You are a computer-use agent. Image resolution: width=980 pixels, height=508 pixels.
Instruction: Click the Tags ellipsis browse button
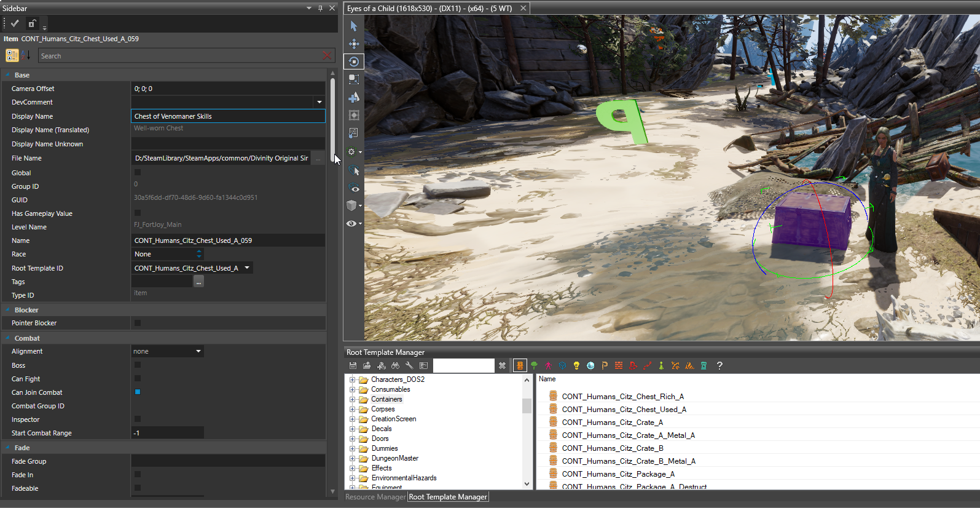tap(198, 281)
